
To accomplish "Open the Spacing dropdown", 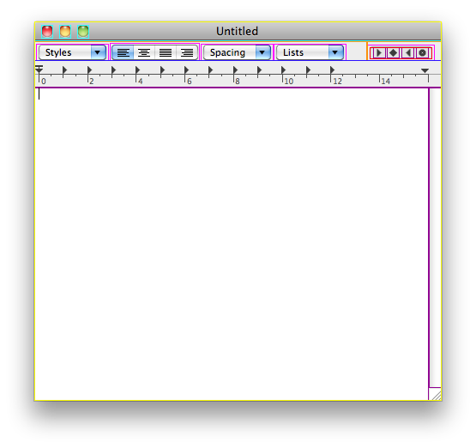I will pyautogui.click(x=237, y=52).
